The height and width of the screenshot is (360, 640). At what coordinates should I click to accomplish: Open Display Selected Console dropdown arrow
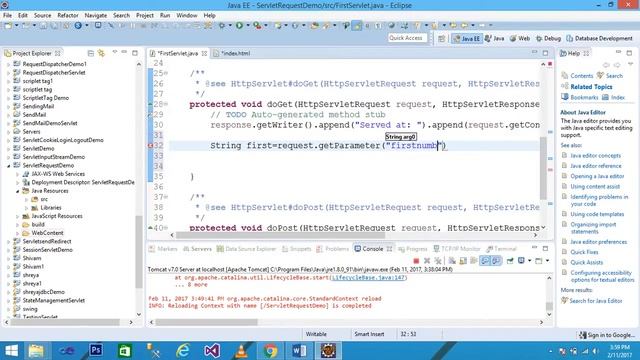pos(529,260)
